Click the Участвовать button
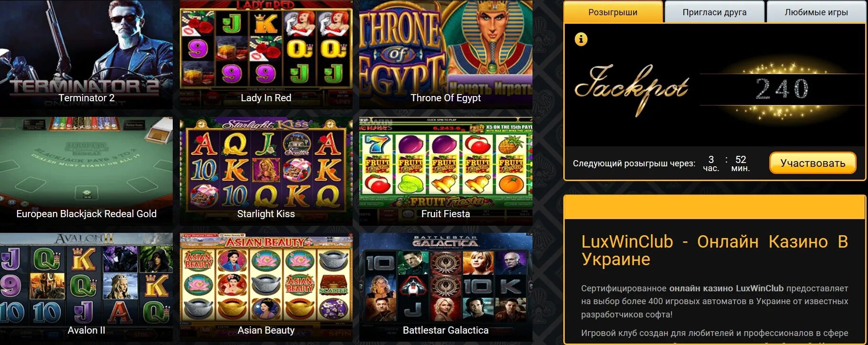 click(812, 163)
